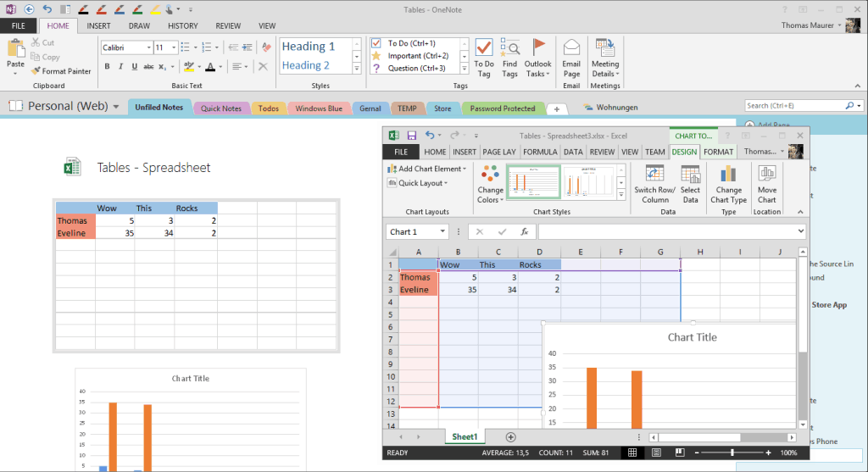Screen dimensions: 868x472
Task: Click the increase indent icon
Action: coord(247,47)
